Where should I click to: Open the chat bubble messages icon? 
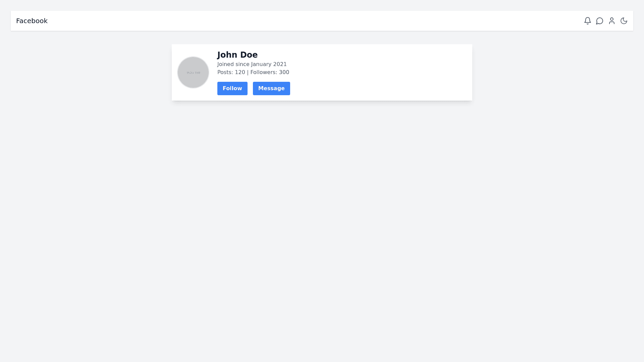pos(599,21)
